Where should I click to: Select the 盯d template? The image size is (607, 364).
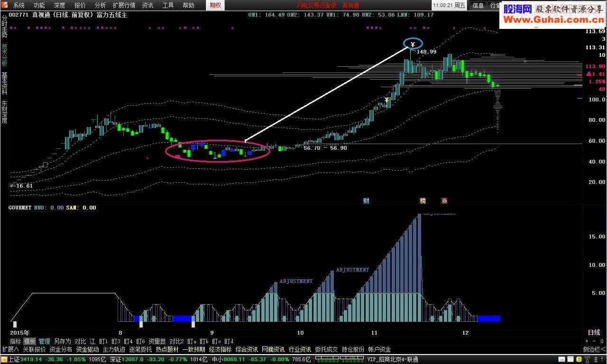click(229, 341)
